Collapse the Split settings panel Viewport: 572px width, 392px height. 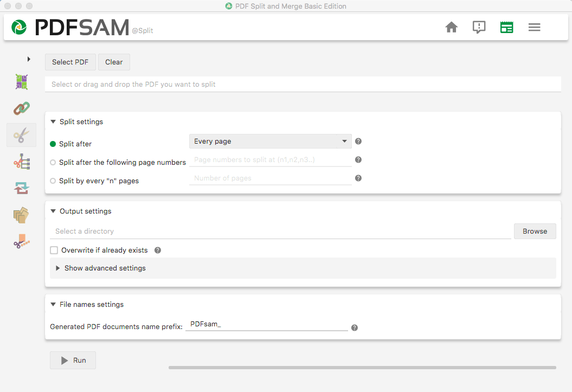tap(53, 122)
